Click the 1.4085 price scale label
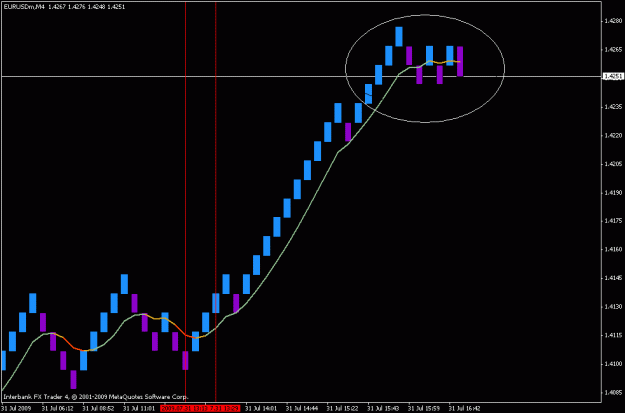 (x=613, y=392)
